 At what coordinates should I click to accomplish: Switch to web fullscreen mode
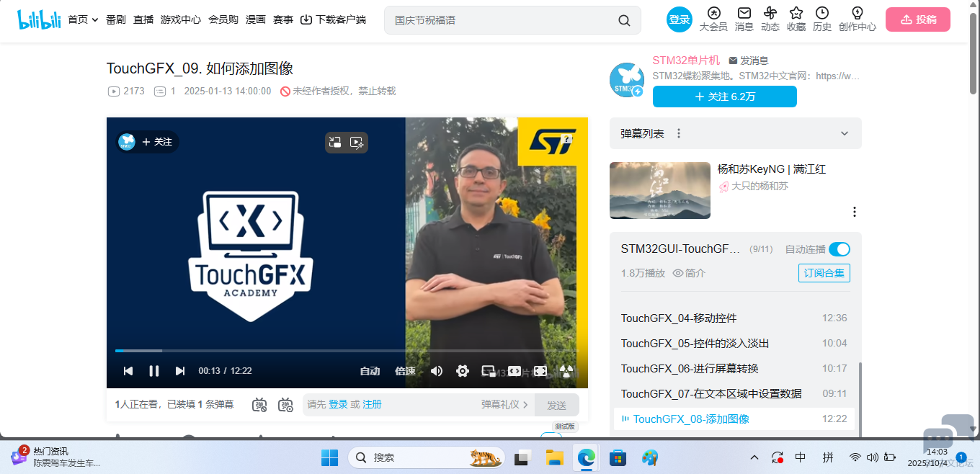[x=514, y=371]
